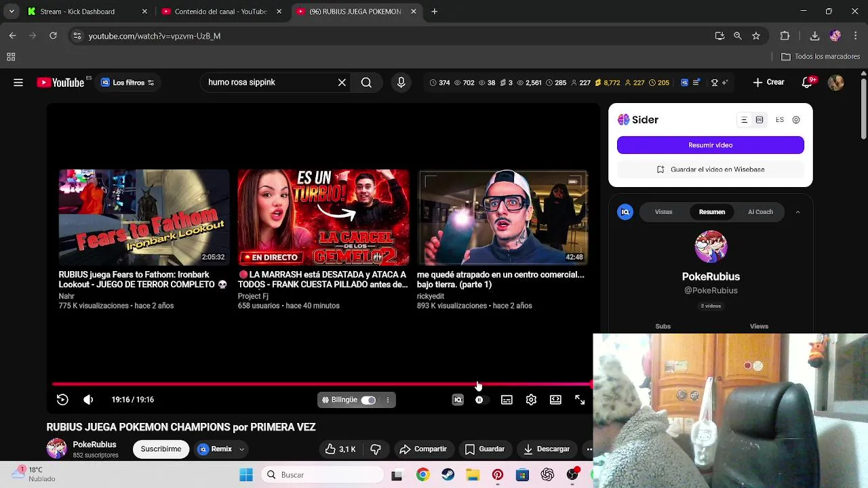
Task: Switch to Contenido del canal YouTube tab
Action: point(220,12)
